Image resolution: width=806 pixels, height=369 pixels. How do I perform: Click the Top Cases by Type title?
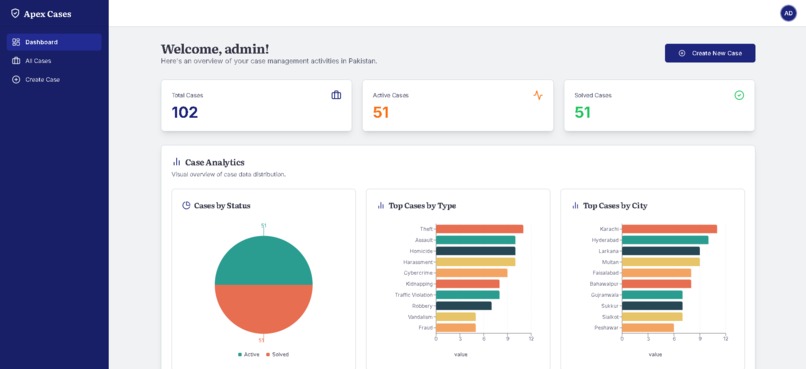422,206
